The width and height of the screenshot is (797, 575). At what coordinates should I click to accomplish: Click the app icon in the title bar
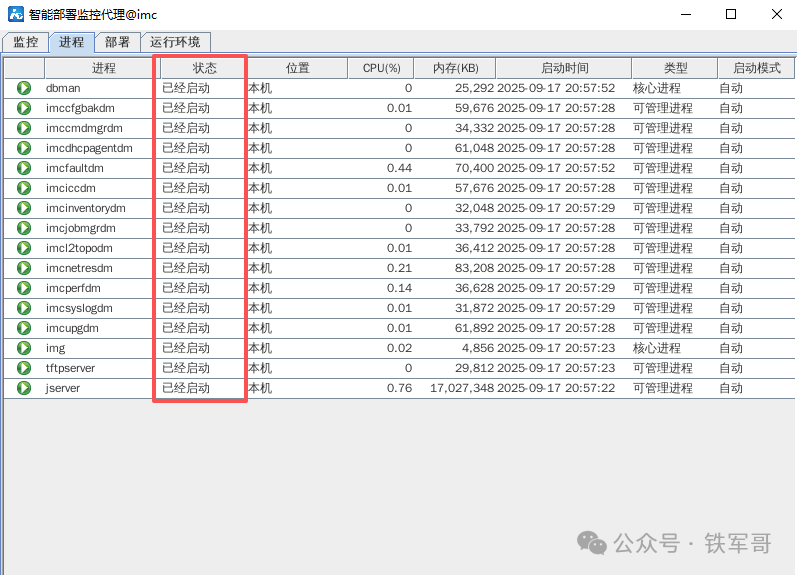point(15,14)
